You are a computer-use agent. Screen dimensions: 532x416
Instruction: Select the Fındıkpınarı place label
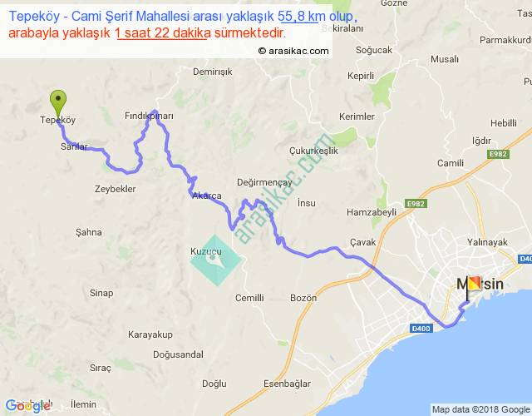tap(149, 116)
